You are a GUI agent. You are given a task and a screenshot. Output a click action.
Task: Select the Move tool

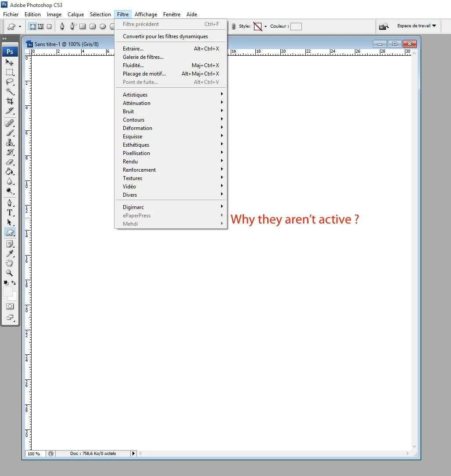(x=10, y=62)
